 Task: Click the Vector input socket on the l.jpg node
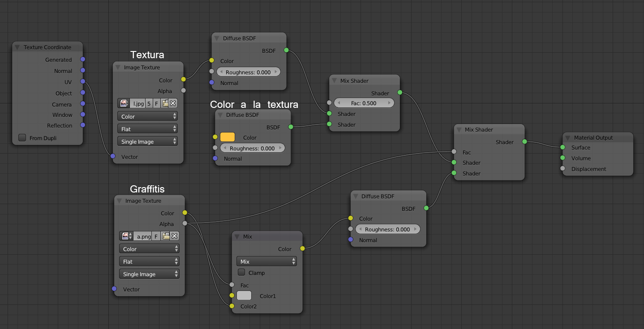(x=113, y=156)
